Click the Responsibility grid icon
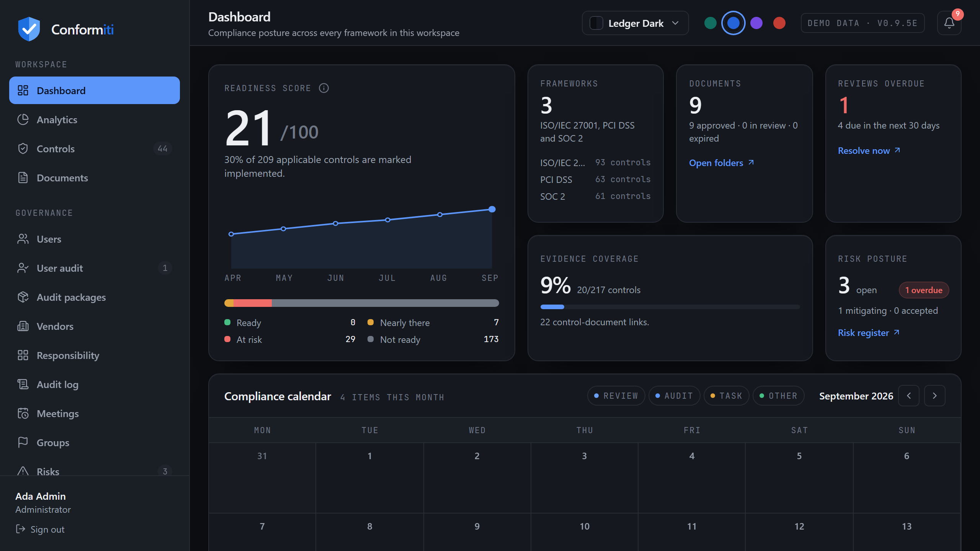The height and width of the screenshot is (551, 980). click(23, 355)
